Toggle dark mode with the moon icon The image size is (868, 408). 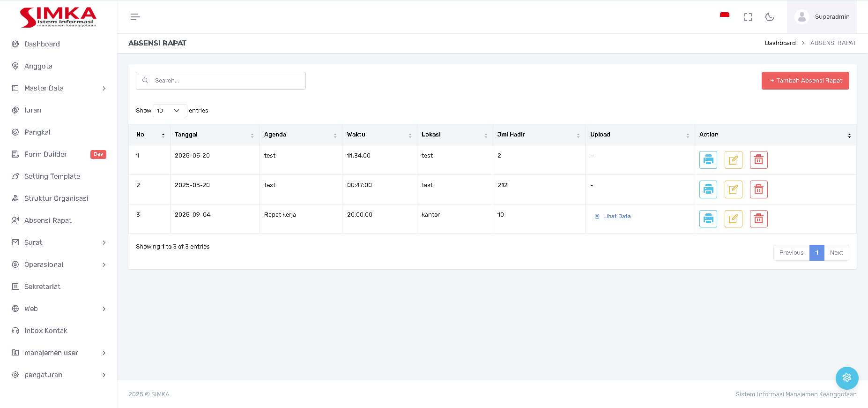coord(769,17)
